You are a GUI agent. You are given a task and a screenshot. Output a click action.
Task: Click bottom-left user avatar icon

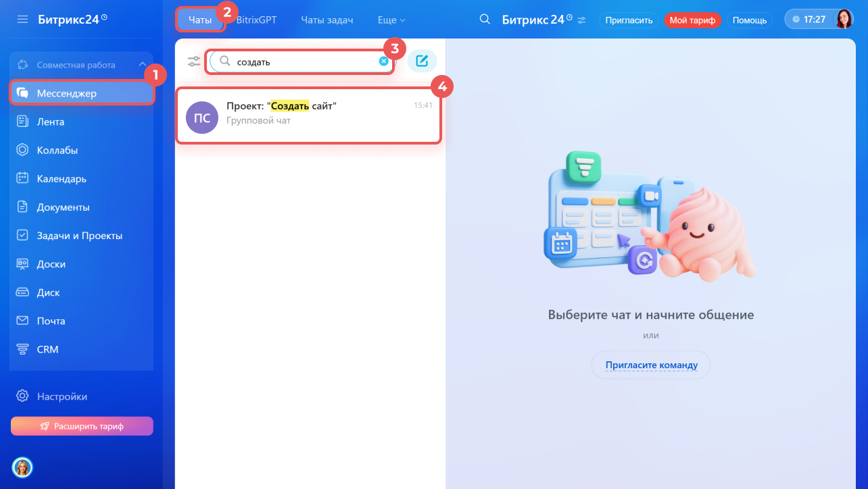(x=22, y=467)
